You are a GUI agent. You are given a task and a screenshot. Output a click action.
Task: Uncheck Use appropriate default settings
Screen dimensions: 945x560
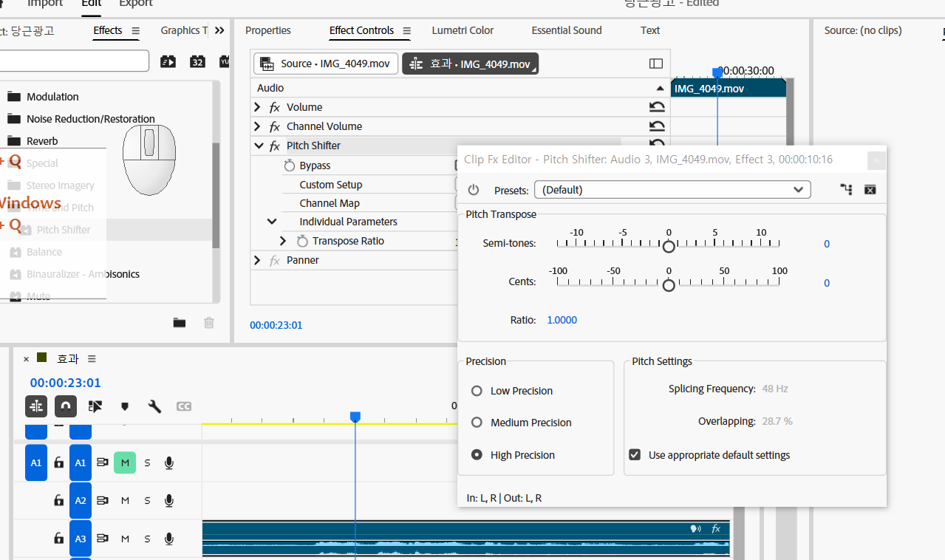(x=635, y=455)
